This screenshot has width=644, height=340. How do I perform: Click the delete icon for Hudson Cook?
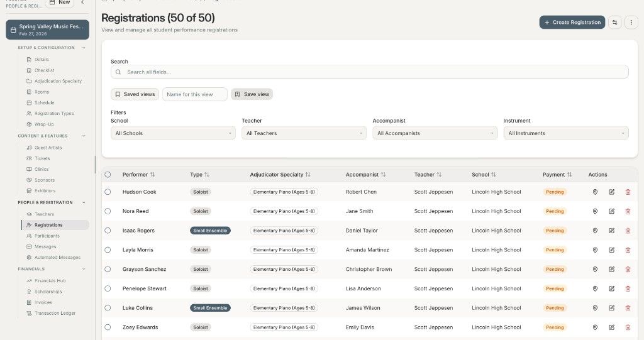(x=628, y=192)
